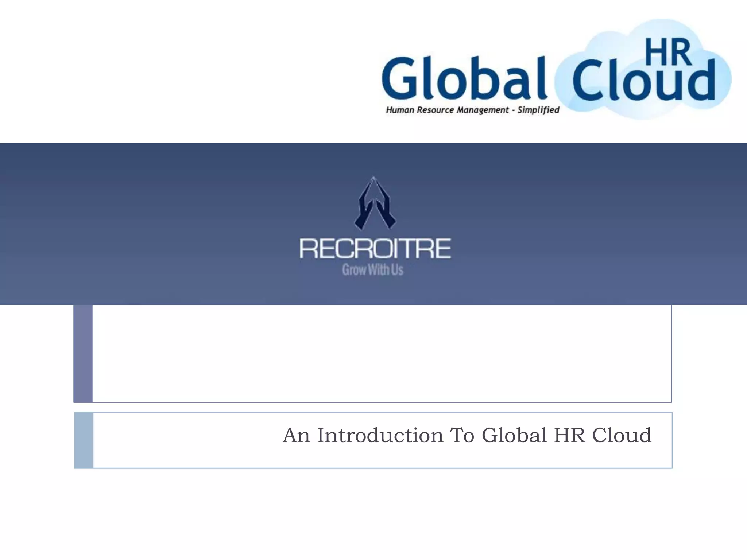The image size is (747, 560).
Task: Click empty space left of subtitle text in box
Action: (182, 440)
